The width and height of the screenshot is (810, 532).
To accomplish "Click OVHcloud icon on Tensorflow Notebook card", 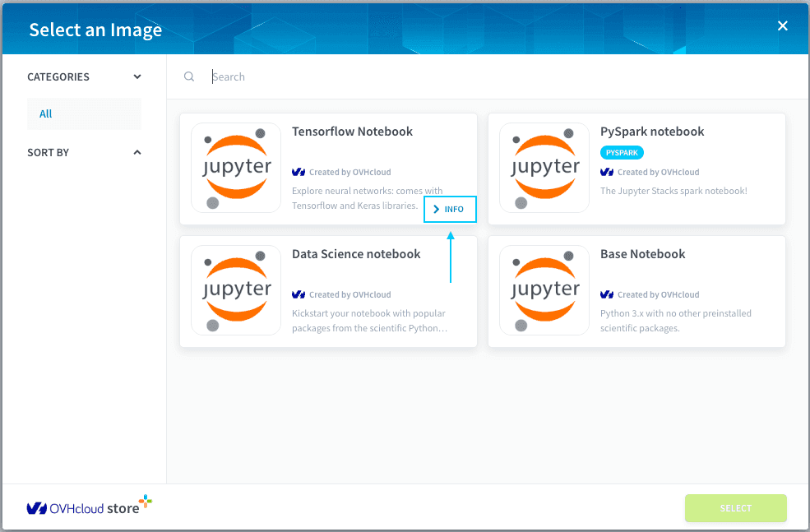I will coord(299,172).
